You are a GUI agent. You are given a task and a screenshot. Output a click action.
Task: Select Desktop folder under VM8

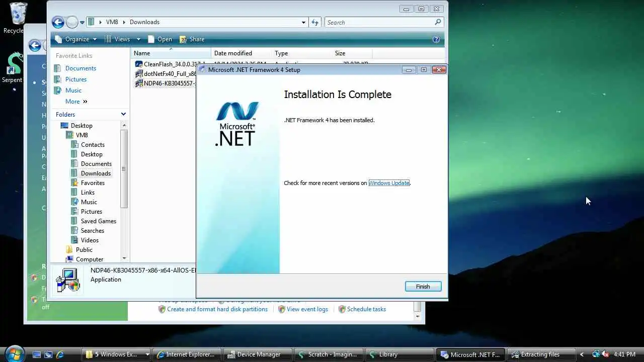[92, 154]
